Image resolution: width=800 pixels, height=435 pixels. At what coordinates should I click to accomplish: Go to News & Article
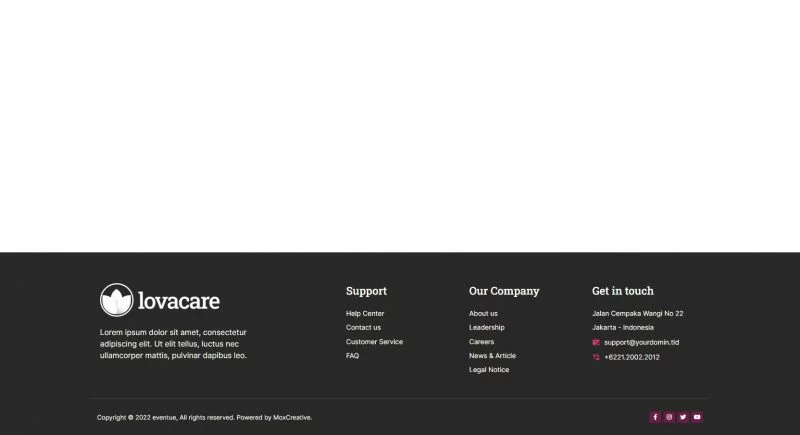[492, 356]
